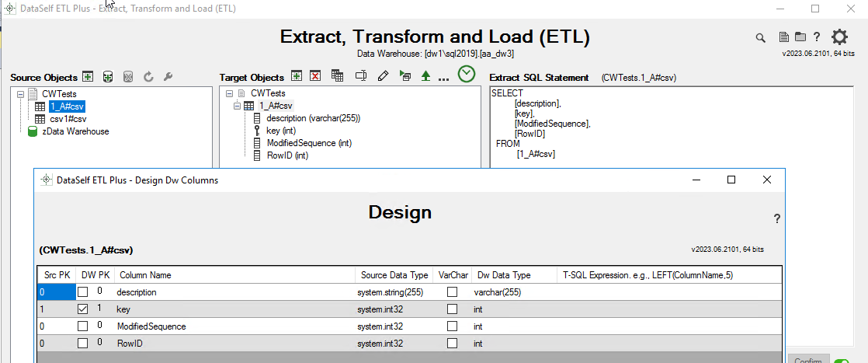This screenshot has height=363, width=868.
Task: Click the add source table icon in Source Objects
Action: click(x=88, y=76)
